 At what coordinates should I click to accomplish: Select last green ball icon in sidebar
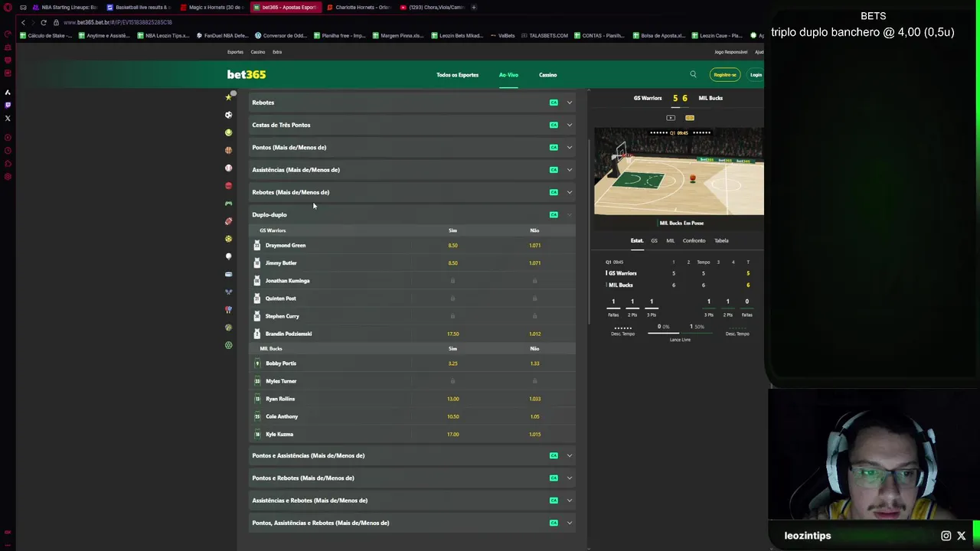point(228,345)
